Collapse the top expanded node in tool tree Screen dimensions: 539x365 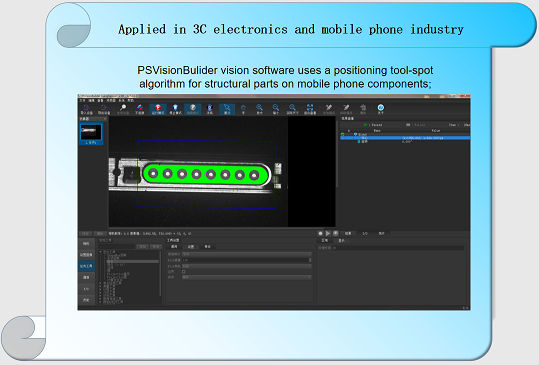pos(101,252)
